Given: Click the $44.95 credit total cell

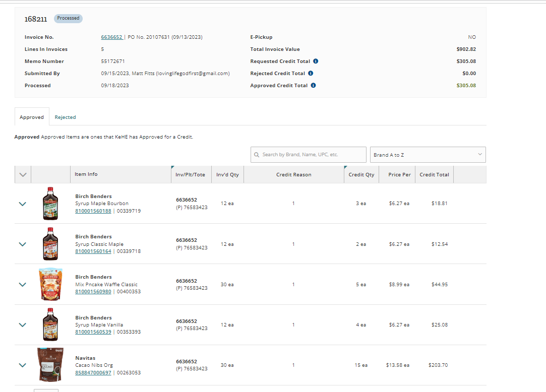Looking at the screenshot, I should [440, 284].
